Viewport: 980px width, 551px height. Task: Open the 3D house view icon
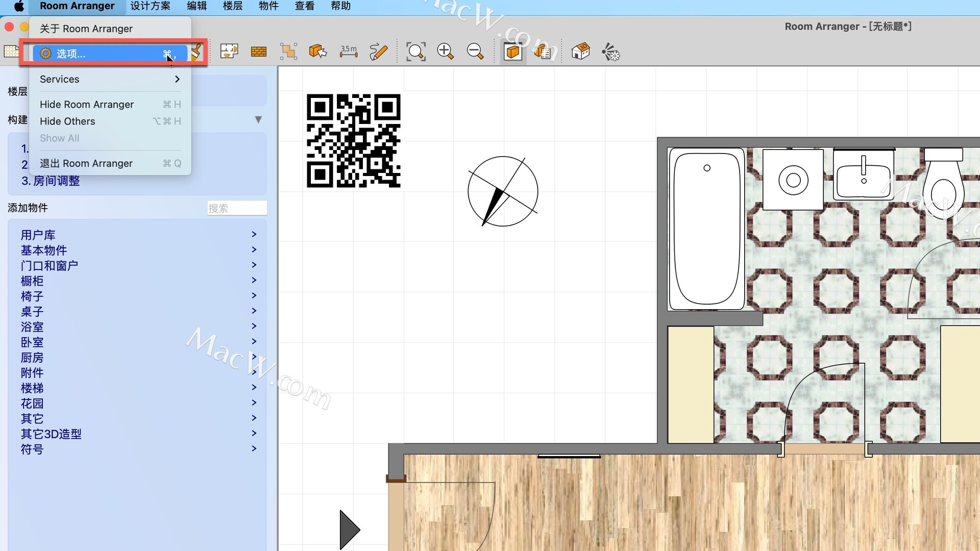tap(580, 52)
